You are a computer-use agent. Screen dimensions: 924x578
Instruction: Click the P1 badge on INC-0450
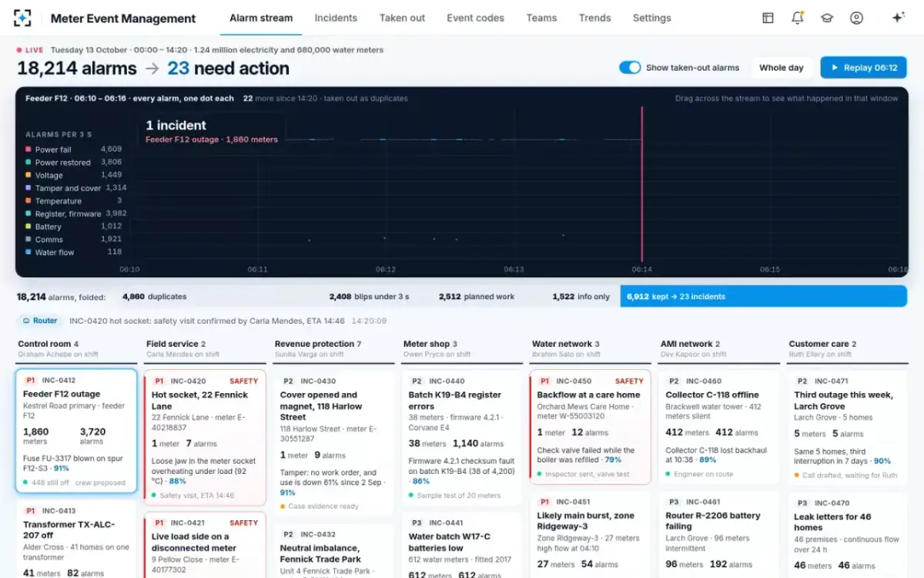pyautogui.click(x=544, y=381)
